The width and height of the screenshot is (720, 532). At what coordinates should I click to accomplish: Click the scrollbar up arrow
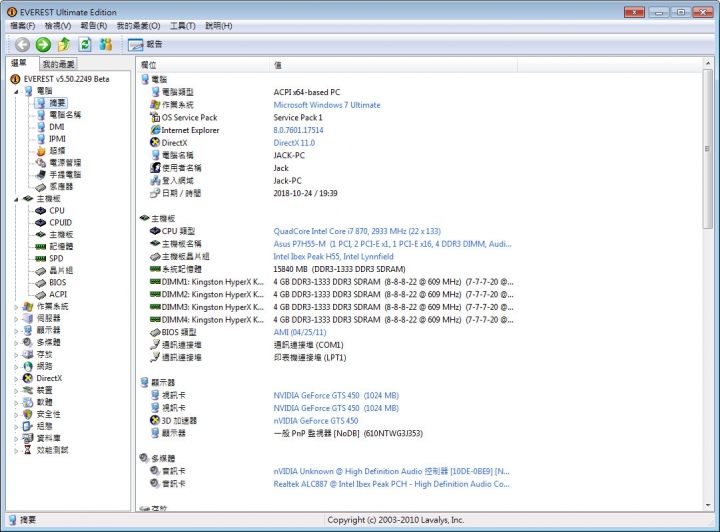[x=707, y=63]
